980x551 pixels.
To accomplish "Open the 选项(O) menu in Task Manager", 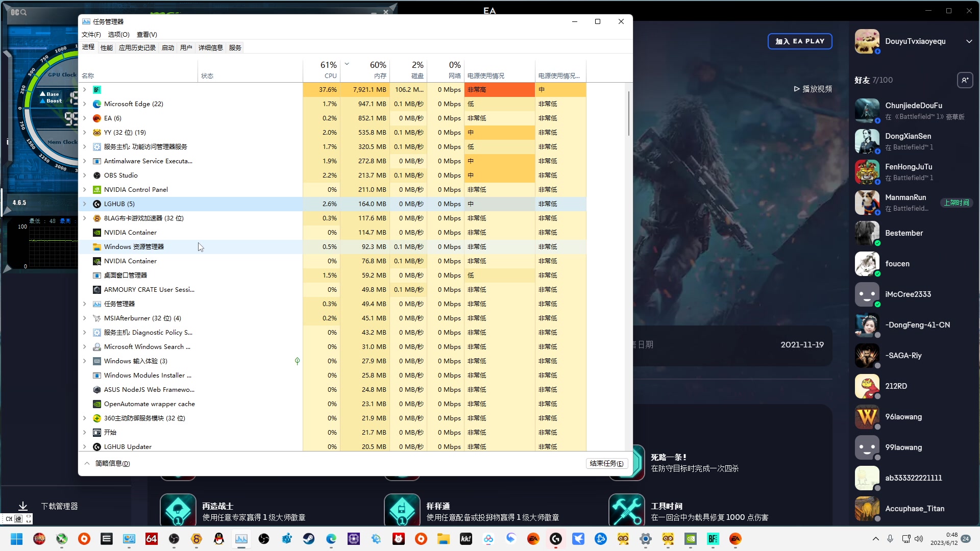I will pyautogui.click(x=119, y=35).
